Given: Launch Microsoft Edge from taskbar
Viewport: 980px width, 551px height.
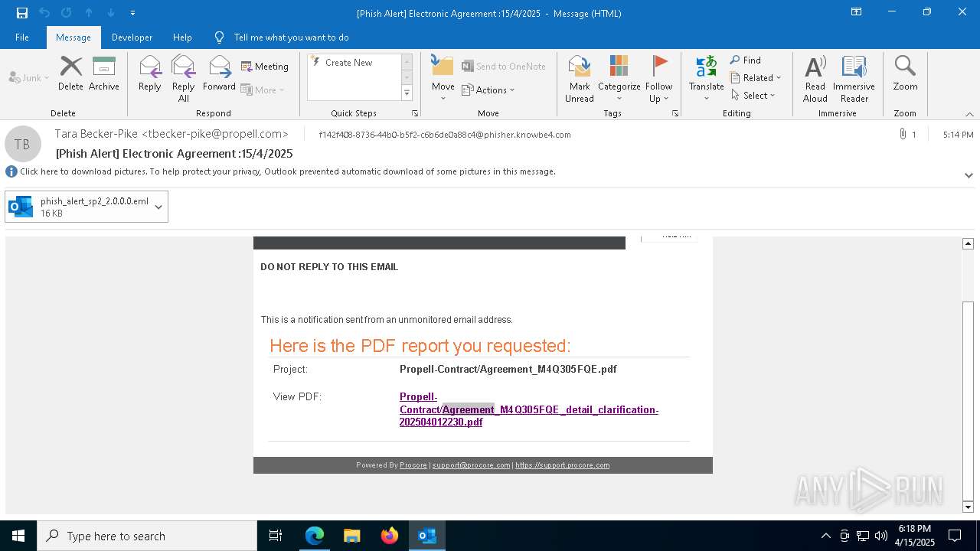Looking at the screenshot, I should coord(315,536).
